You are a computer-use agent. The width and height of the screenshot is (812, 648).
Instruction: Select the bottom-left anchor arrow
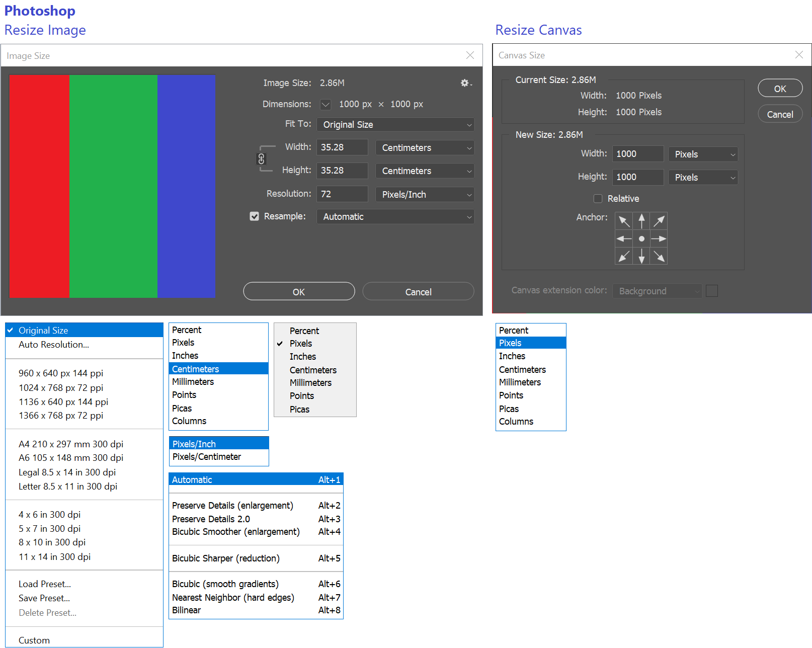pos(624,256)
